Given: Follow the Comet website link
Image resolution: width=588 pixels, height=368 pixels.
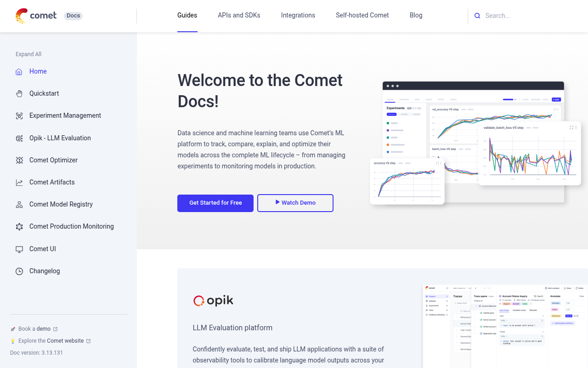Looking at the screenshot, I should coord(65,341).
